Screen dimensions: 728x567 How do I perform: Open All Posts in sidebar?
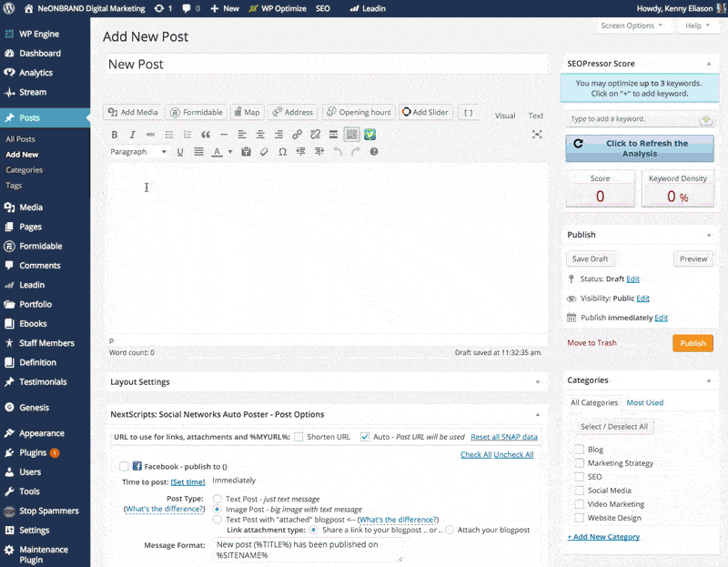pos(20,139)
